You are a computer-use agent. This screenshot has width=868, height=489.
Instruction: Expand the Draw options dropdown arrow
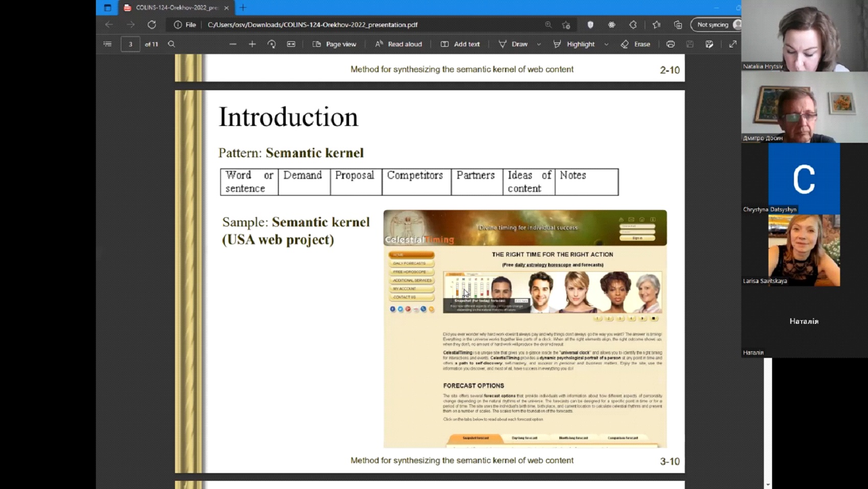click(539, 44)
